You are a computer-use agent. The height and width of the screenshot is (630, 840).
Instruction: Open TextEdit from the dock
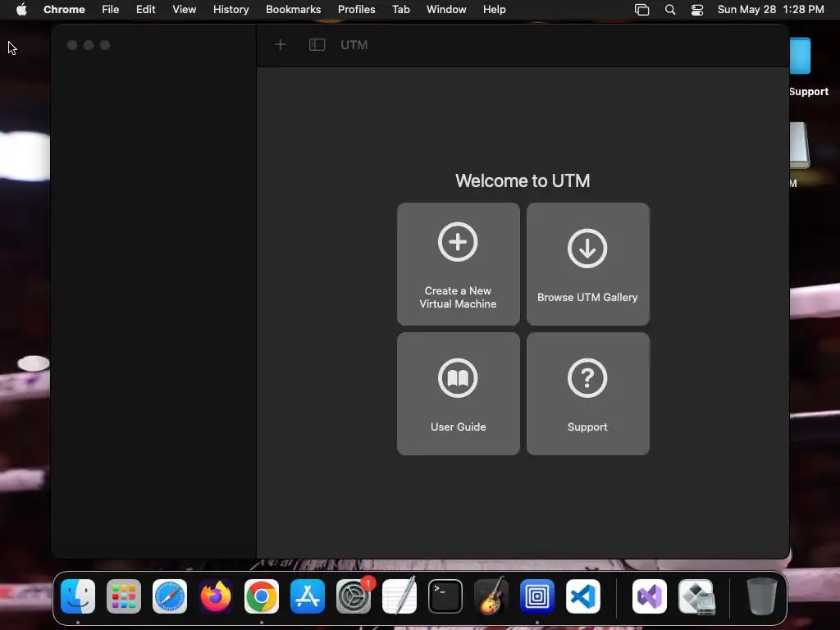click(399, 596)
